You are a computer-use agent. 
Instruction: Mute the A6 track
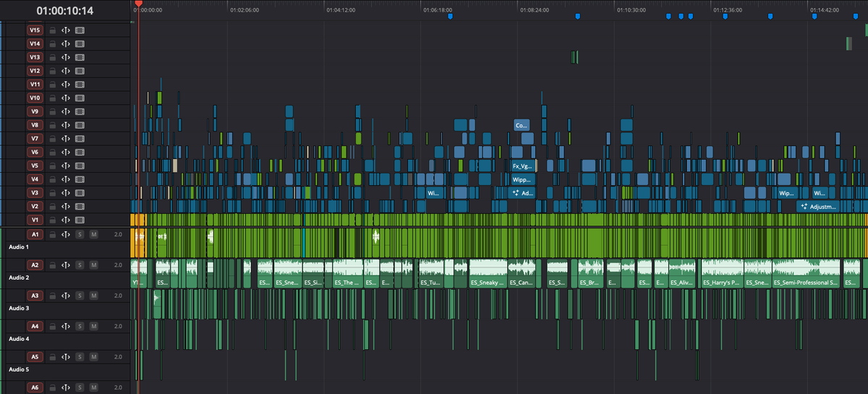93,387
